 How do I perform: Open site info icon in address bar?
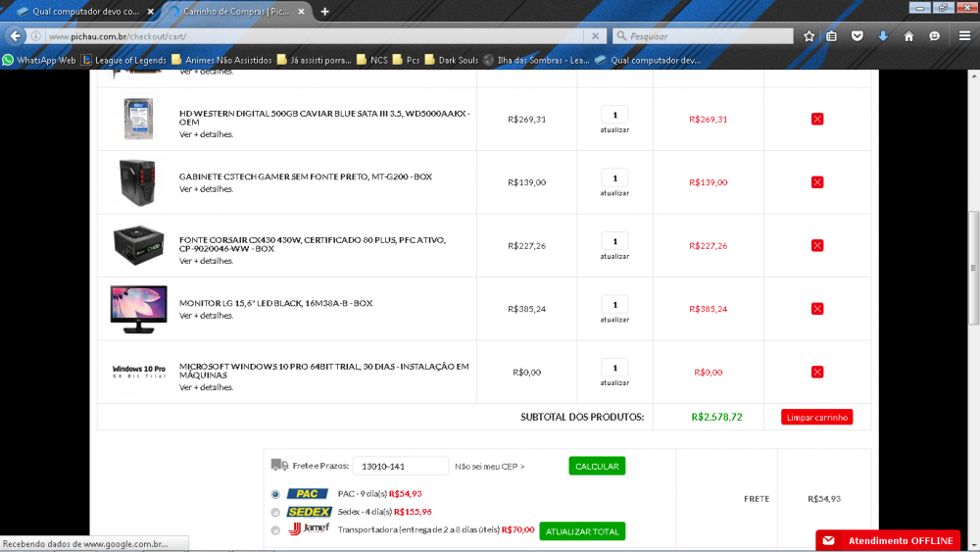pos(35,36)
